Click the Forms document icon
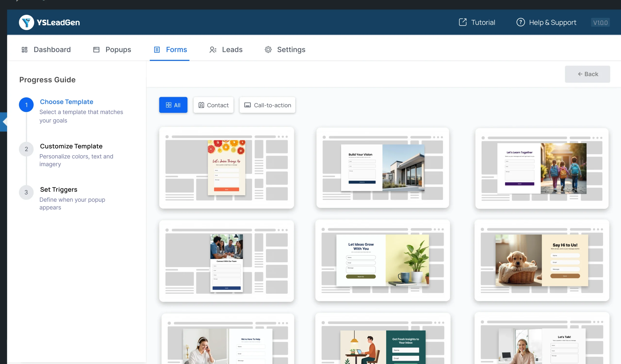 tap(157, 50)
